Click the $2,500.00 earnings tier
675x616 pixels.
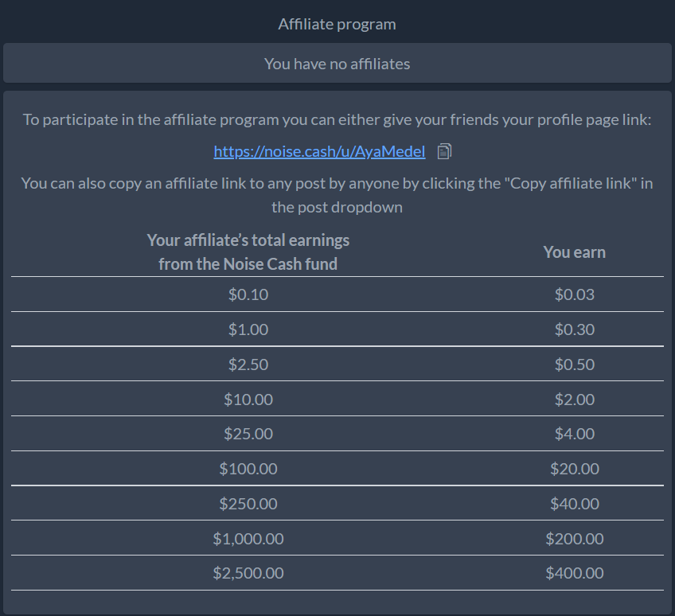click(248, 573)
